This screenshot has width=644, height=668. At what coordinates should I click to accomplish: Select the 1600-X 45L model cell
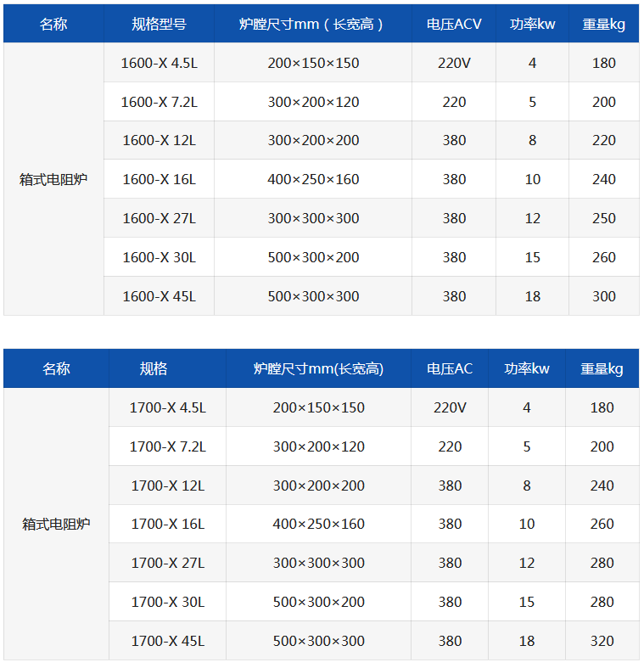(159, 296)
